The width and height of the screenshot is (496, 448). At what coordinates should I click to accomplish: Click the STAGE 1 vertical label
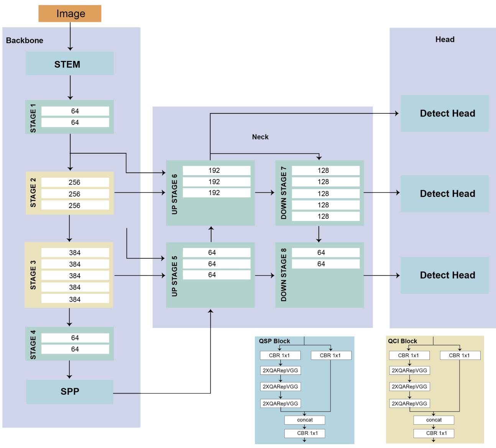click(x=33, y=118)
